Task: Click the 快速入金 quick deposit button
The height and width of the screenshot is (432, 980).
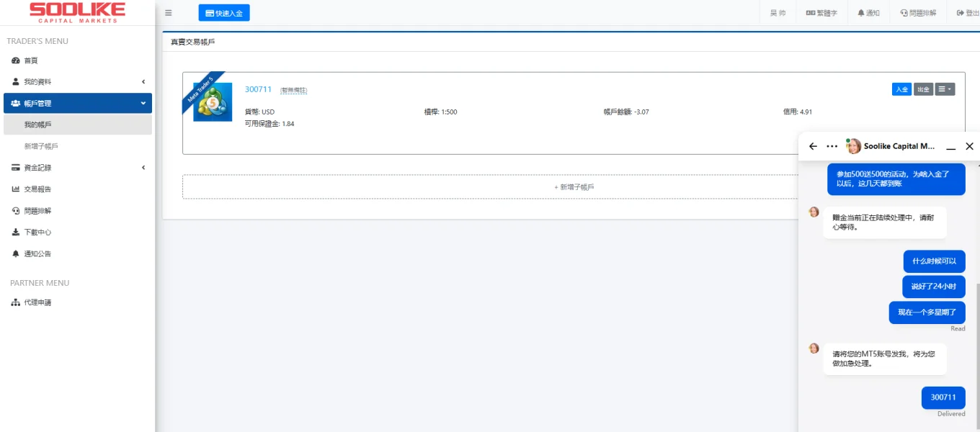Action: (x=224, y=13)
